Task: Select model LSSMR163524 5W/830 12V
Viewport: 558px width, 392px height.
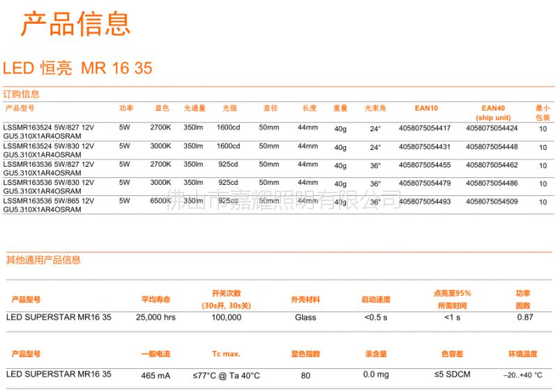Action: tap(49, 146)
